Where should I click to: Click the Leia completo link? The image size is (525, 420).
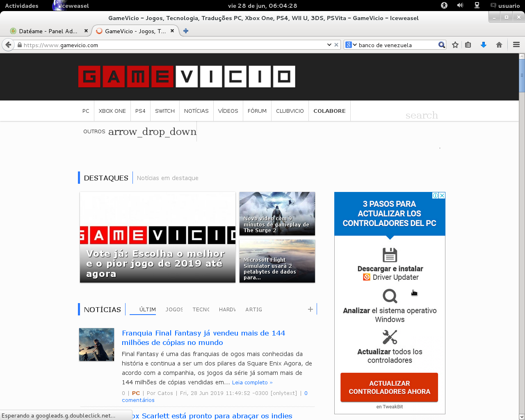(252, 382)
